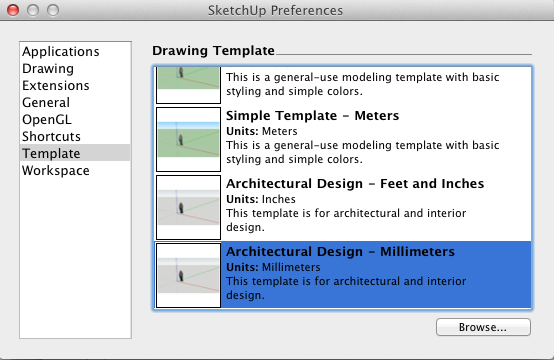
Task: Click the Template sidebar item
Action: click(75, 153)
